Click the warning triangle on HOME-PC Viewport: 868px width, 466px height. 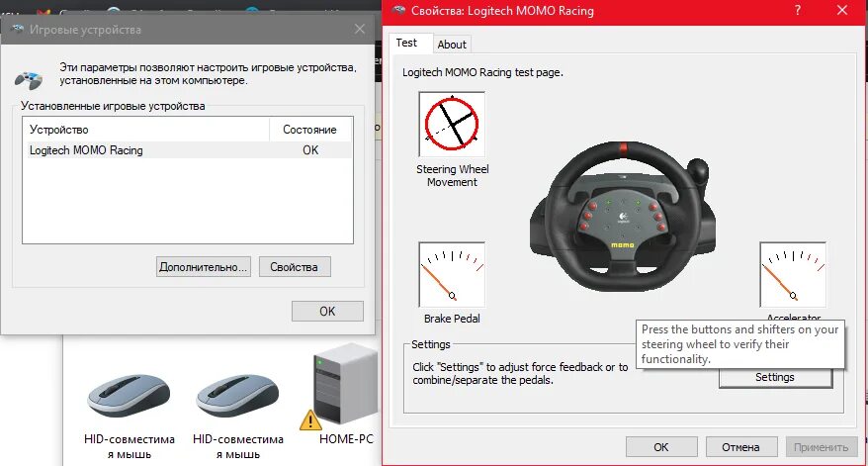pos(310,420)
